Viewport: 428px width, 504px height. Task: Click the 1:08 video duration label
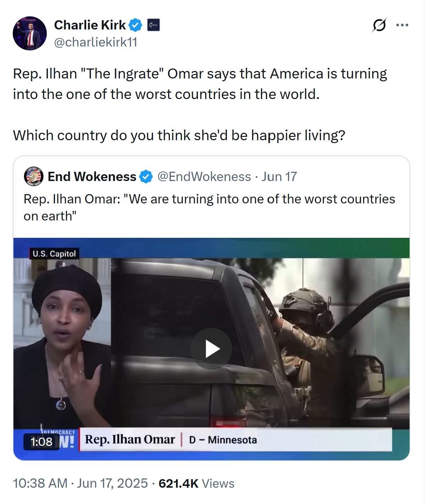pos(41,442)
